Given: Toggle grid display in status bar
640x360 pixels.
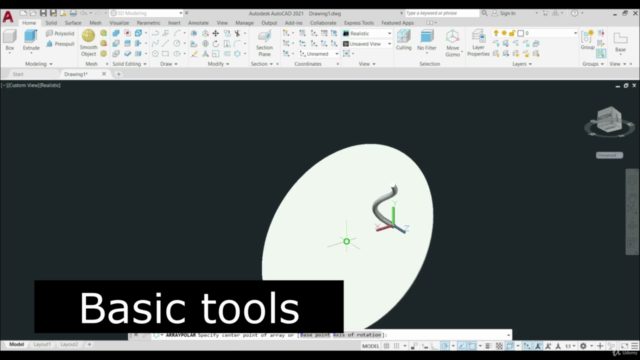Looking at the screenshot, I should click(x=386, y=346).
